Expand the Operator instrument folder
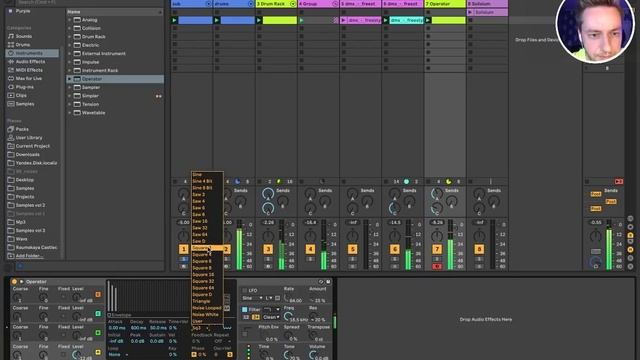Viewport: 640px width, 360px height. 70,79
